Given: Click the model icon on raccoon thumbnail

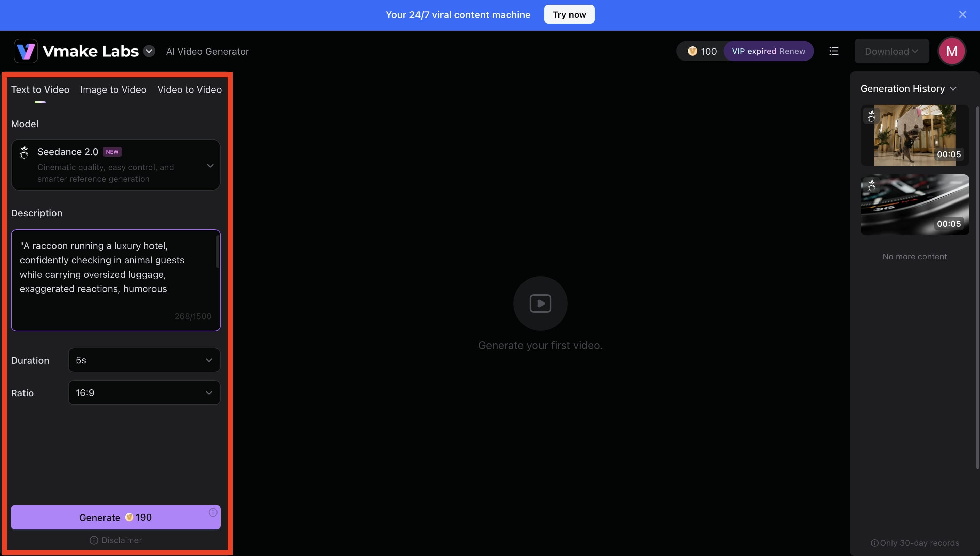Looking at the screenshot, I should 871,116.
